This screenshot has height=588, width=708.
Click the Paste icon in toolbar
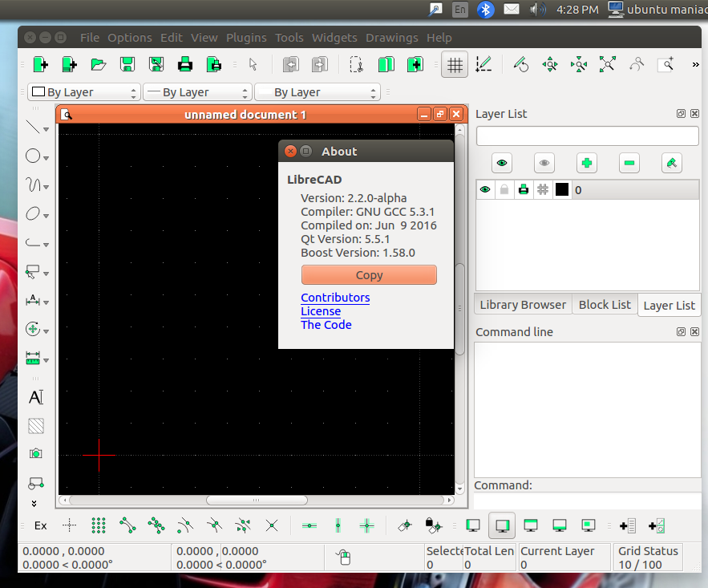click(415, 65)
